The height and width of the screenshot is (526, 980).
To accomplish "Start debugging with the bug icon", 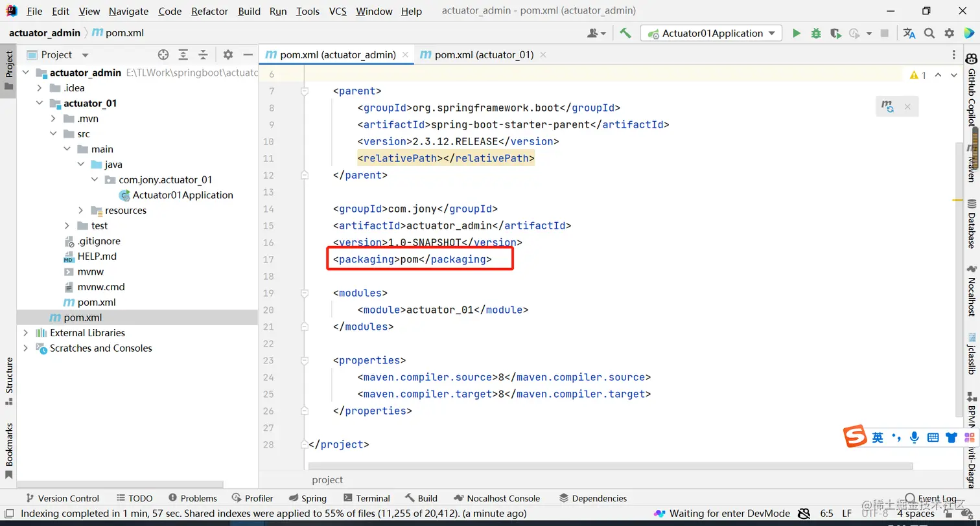I will pyautogui.click(x=816, y=33).
